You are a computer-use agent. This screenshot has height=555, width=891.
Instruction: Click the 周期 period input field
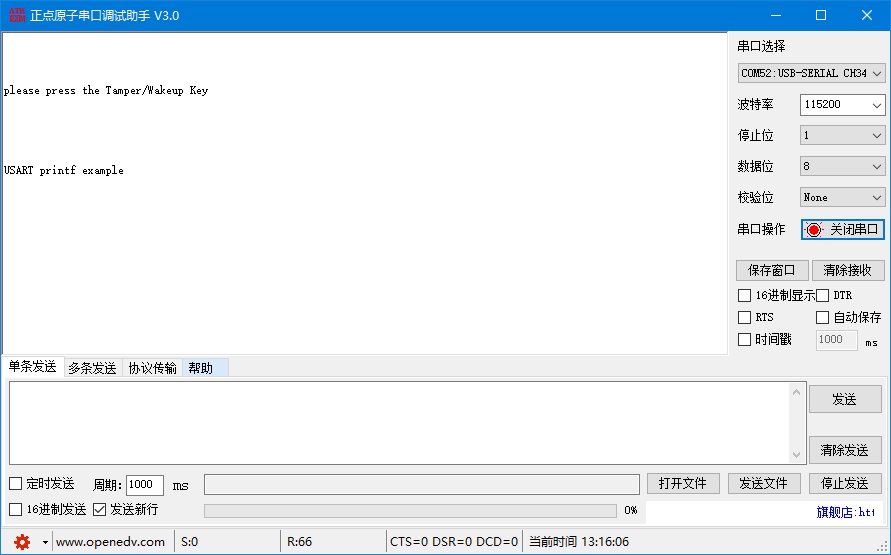[144, 485]
